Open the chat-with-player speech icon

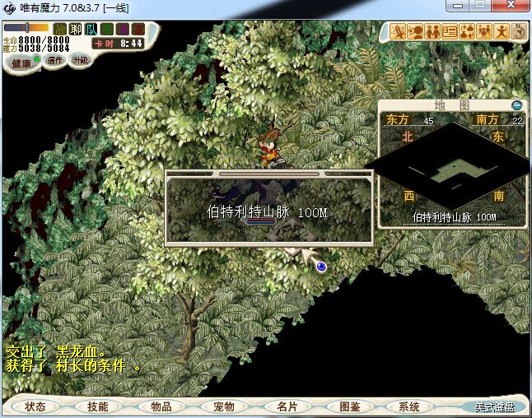pos(416,33)
